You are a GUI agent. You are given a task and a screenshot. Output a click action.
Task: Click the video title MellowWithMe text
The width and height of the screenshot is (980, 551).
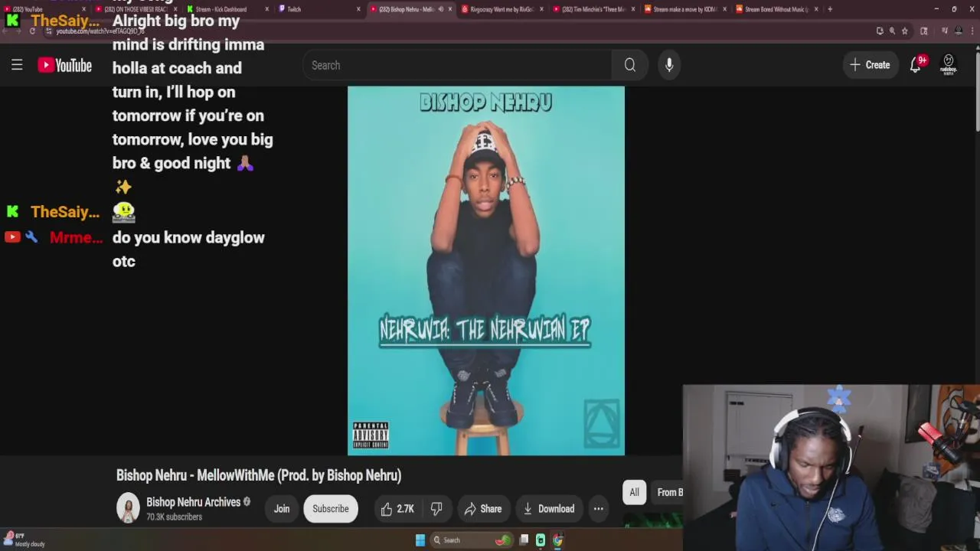click(x=259, y=475)
